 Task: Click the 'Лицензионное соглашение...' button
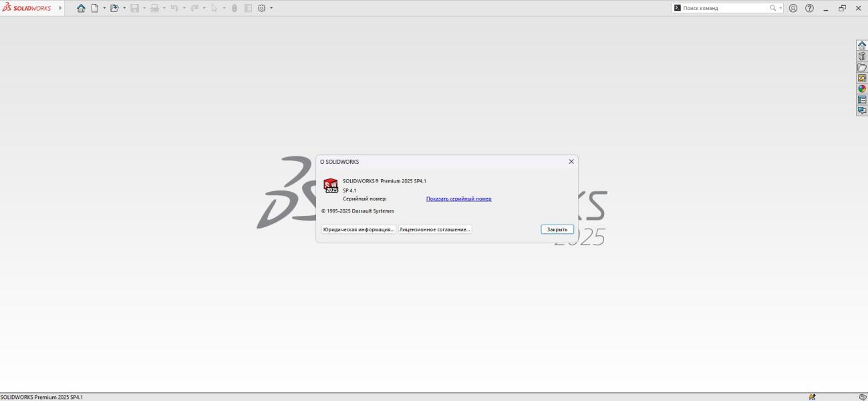click(435, 229)
